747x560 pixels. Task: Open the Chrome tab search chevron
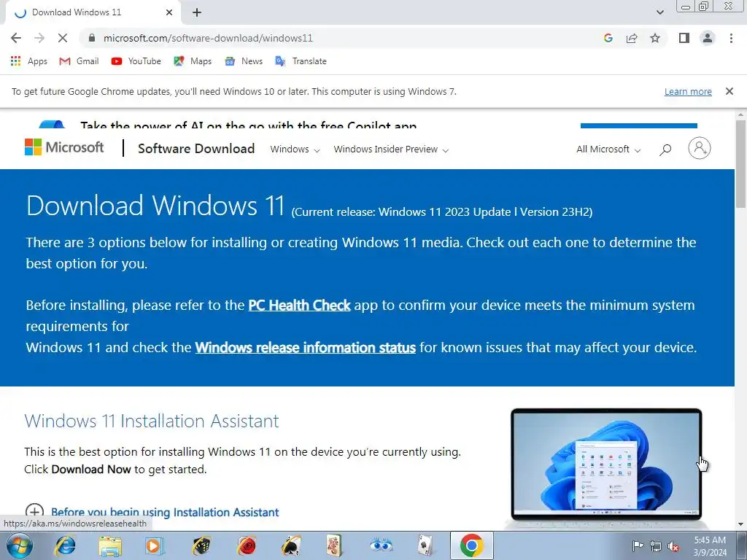click(659, 12)
